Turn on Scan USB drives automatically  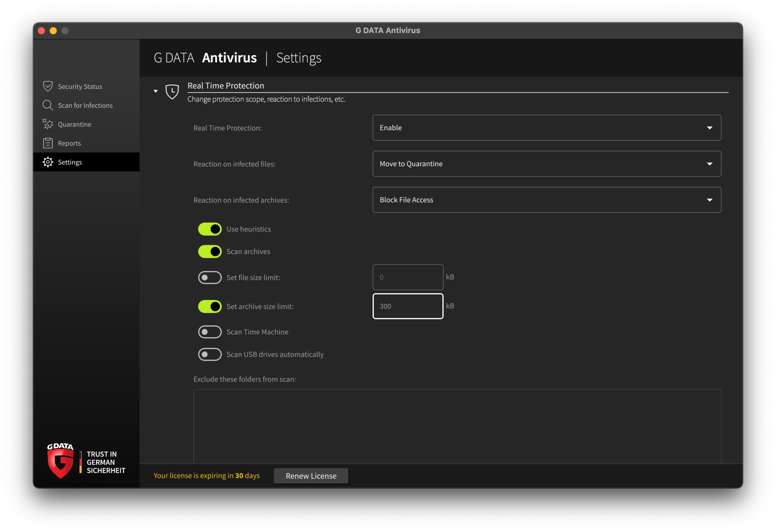(210, 354)
